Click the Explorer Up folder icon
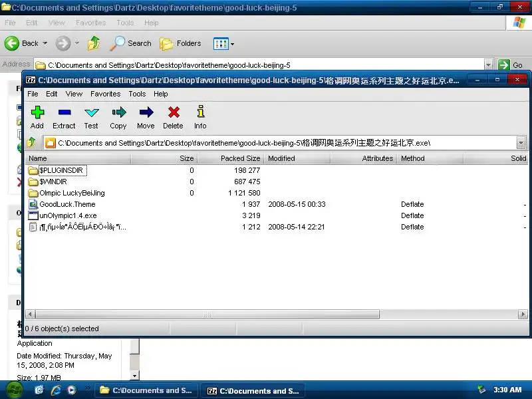 [94, 43]
